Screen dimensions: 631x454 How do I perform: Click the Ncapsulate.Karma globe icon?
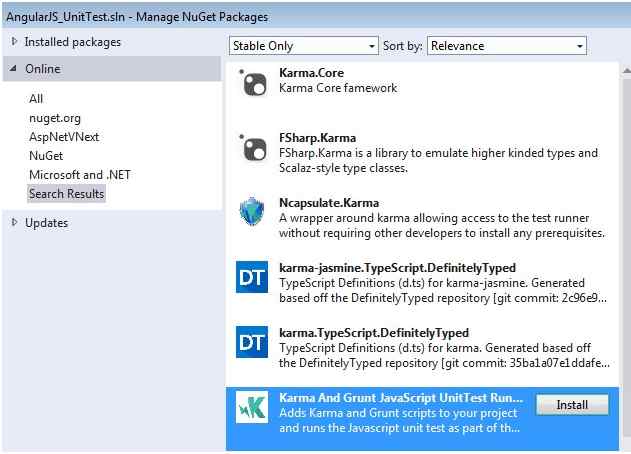click(252, 212)
